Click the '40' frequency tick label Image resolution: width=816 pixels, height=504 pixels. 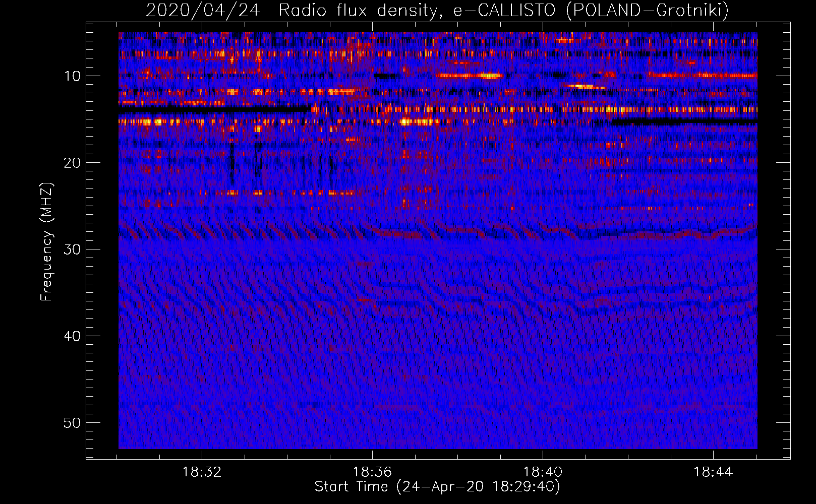point(73,336)
